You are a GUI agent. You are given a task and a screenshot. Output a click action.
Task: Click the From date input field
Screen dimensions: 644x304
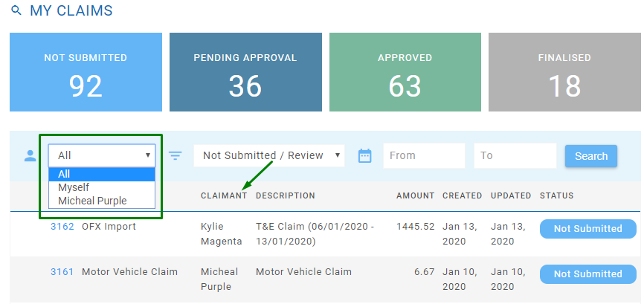(x=424, y=155)
